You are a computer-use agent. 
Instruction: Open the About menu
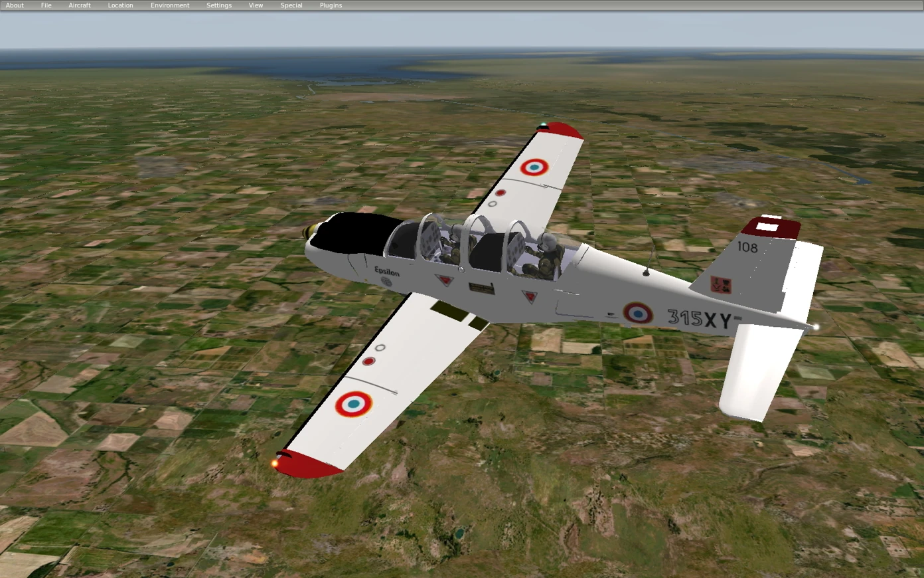pyautogui.click(x=15, y=5)
